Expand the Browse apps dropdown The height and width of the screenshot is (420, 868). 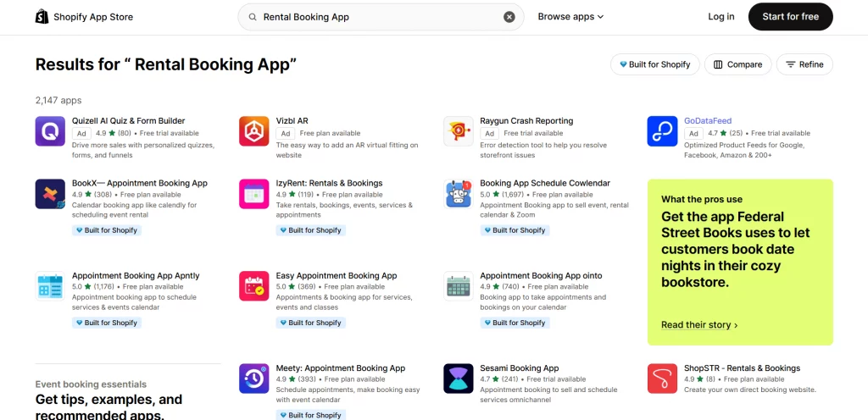(x=570, y=17)
